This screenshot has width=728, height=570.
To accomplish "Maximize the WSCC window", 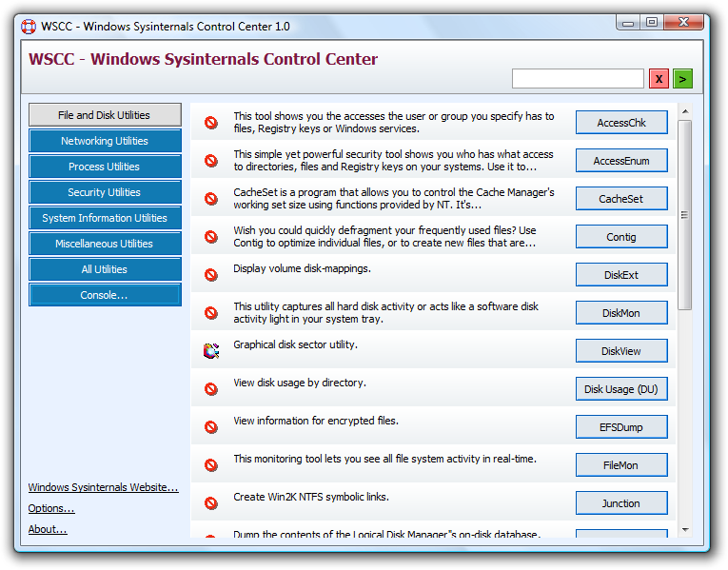I will tap(652, 22).
